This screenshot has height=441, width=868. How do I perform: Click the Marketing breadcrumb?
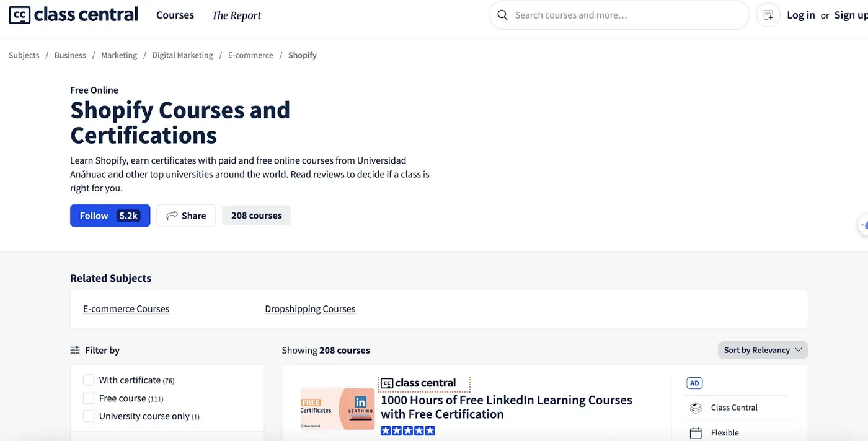119,55
